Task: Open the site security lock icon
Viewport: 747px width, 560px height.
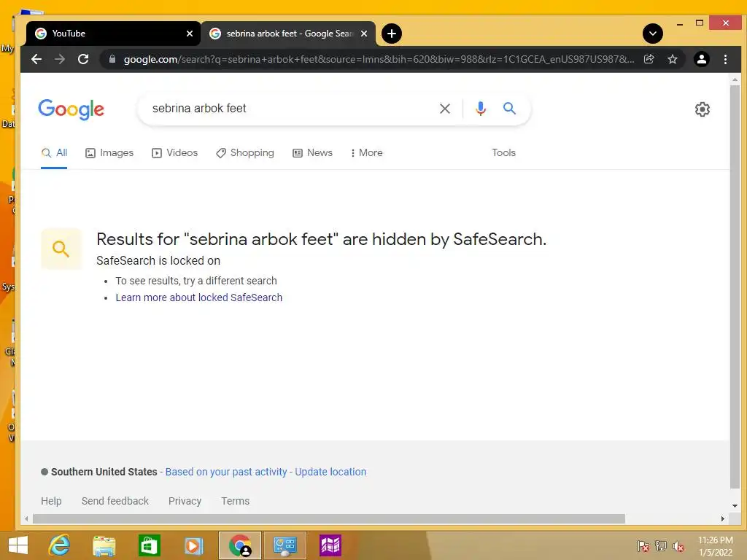Action: 112,59
